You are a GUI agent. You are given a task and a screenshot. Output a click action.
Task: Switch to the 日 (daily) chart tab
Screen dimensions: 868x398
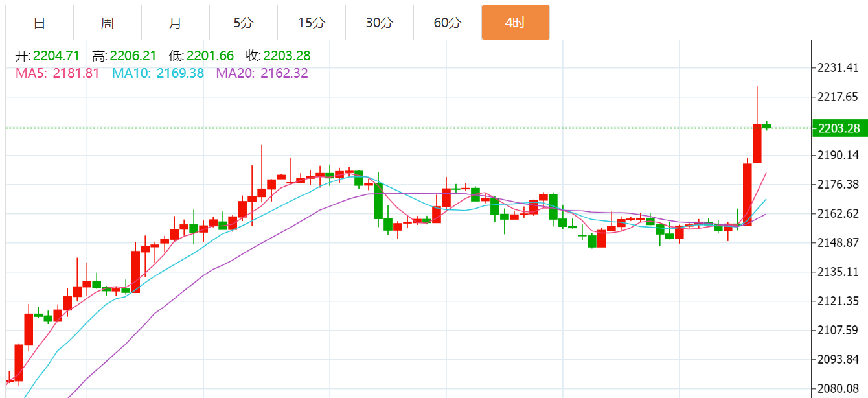click(x=40, y=23)
